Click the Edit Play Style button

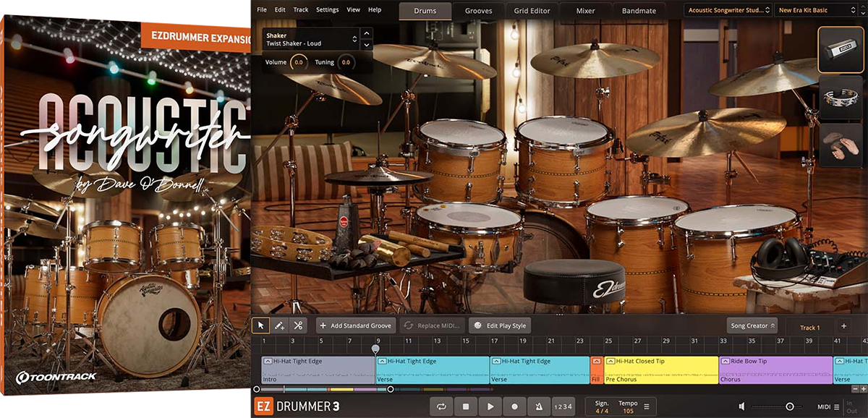point(500,326)
